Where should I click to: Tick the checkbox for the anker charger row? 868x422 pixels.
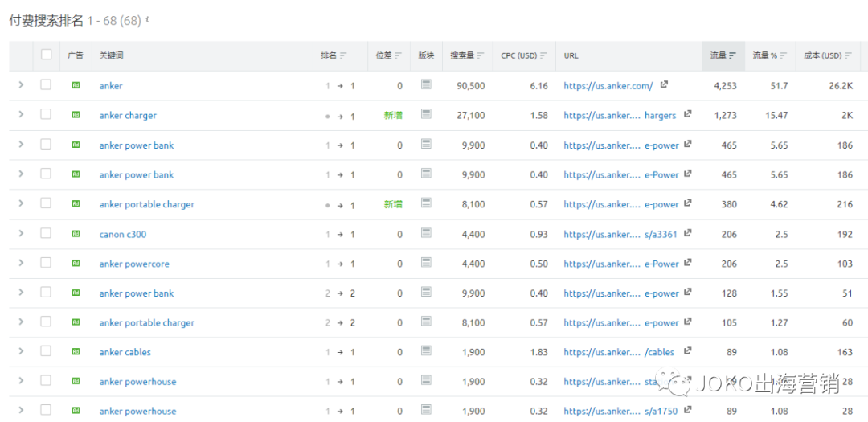click(x=46, y=114)
